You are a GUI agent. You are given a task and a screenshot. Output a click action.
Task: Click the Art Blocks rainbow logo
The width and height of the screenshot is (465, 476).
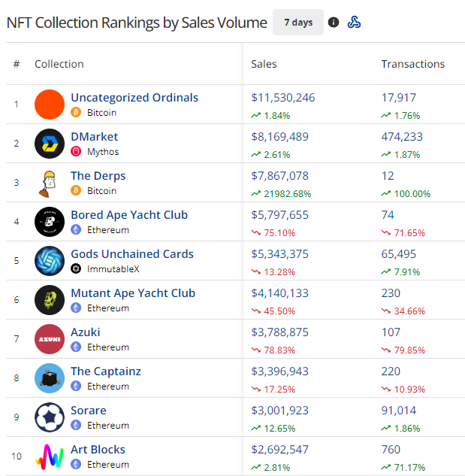coord(50,456)
